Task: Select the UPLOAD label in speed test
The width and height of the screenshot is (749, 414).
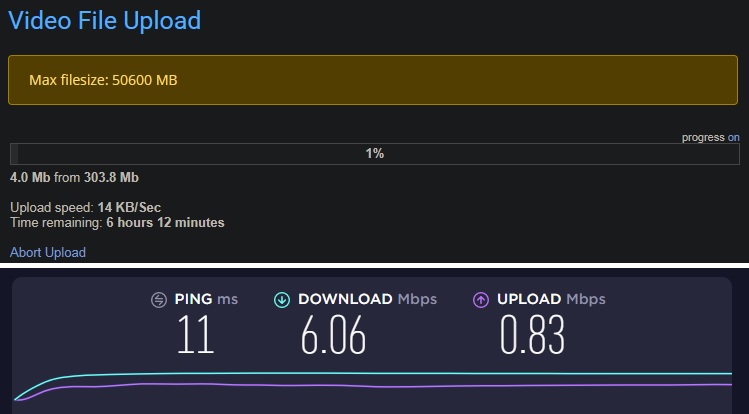Action: point(529,300)
